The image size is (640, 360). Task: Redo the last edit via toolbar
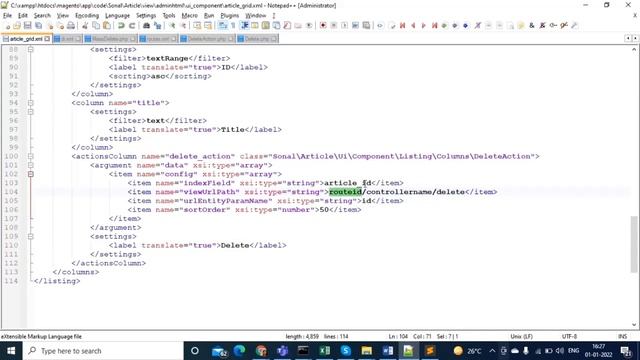point(132,26)
